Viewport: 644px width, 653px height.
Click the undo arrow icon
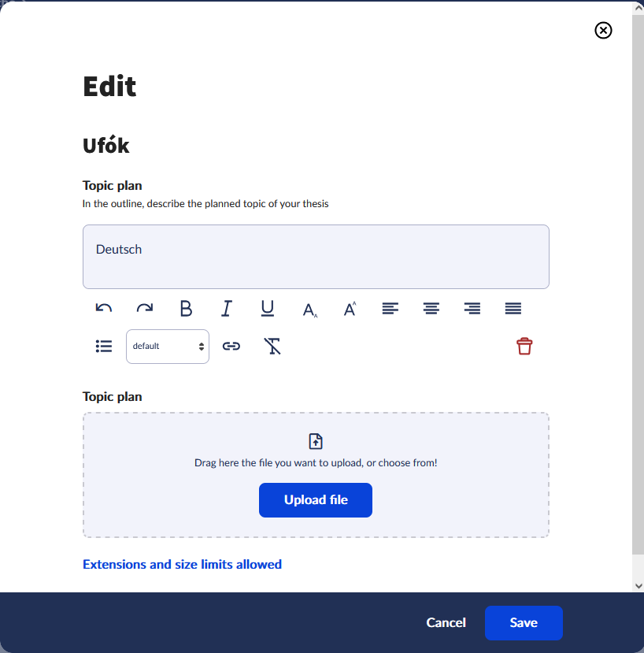pyautogui.click(x=104, y=309)
